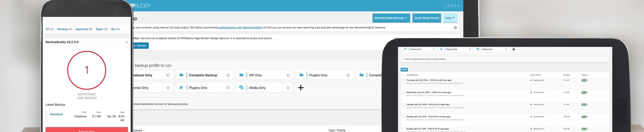Open Themes Only gear on tablet
Screen dimensions: 644x132
pos(434,49)
